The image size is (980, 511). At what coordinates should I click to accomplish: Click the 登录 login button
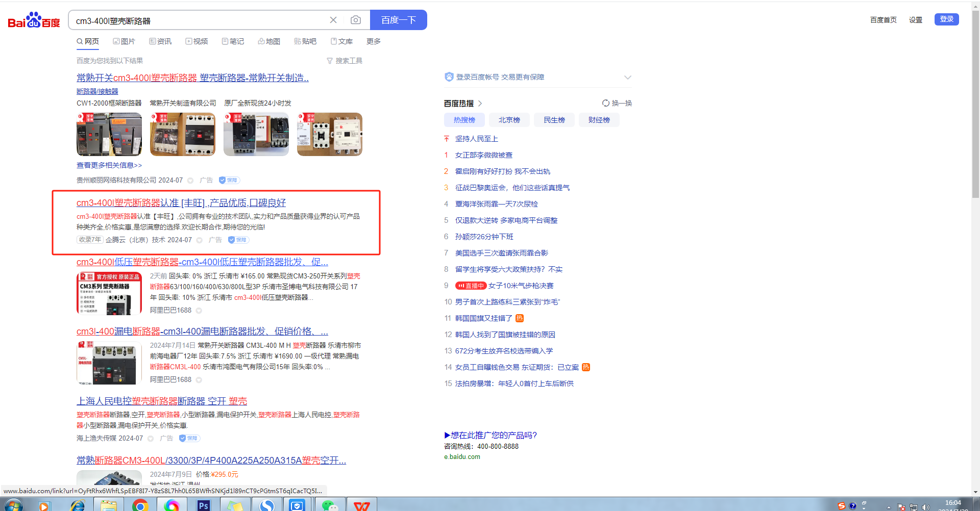click(x=946, y=19)
